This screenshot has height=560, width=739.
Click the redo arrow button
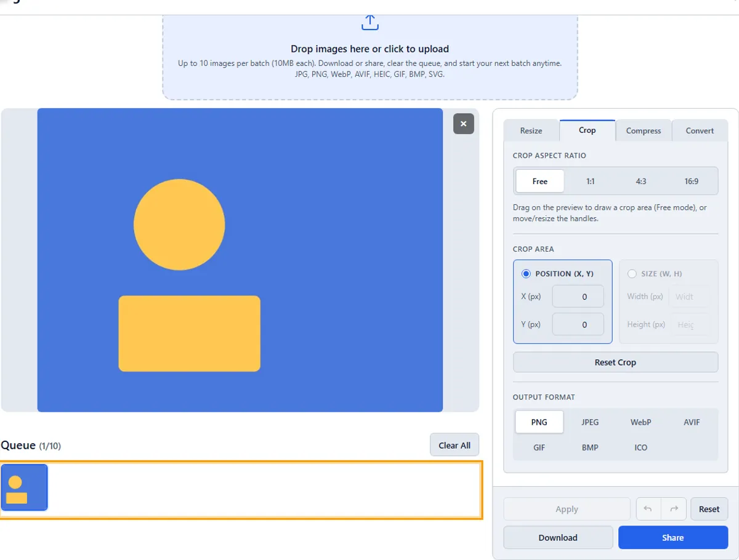(x=674, y=509)
